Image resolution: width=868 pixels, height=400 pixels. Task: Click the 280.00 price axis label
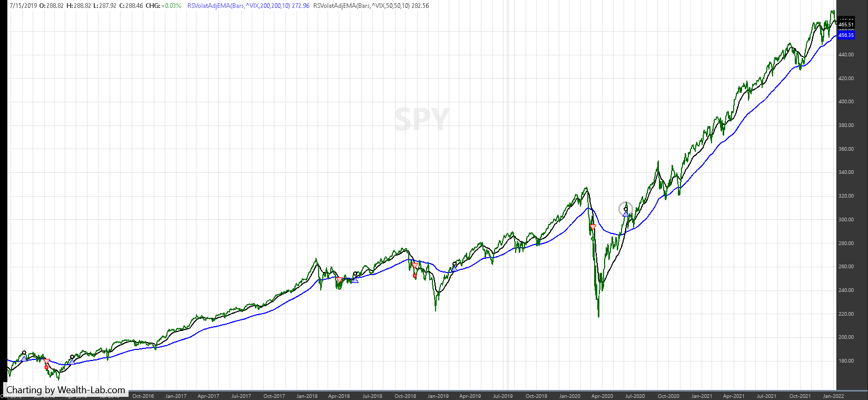[x=846, y=243]
